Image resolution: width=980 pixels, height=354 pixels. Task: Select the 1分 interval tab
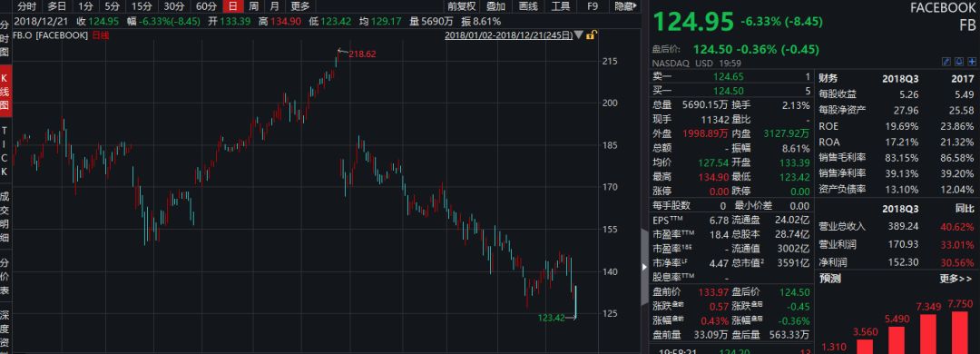pos(85,6)
